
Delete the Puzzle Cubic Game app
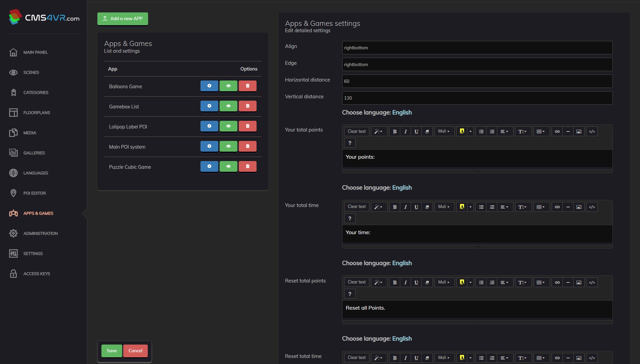247,166
